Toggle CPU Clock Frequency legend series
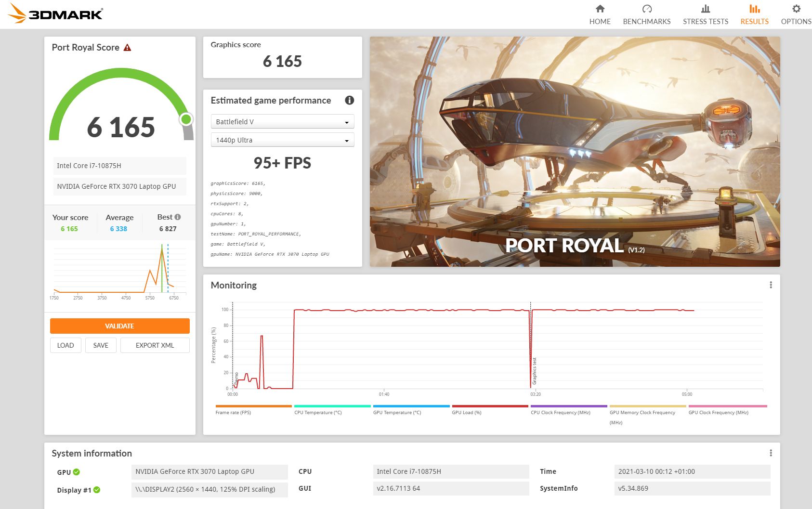Viewport: 812px width, 509px height. click(569, 410)
